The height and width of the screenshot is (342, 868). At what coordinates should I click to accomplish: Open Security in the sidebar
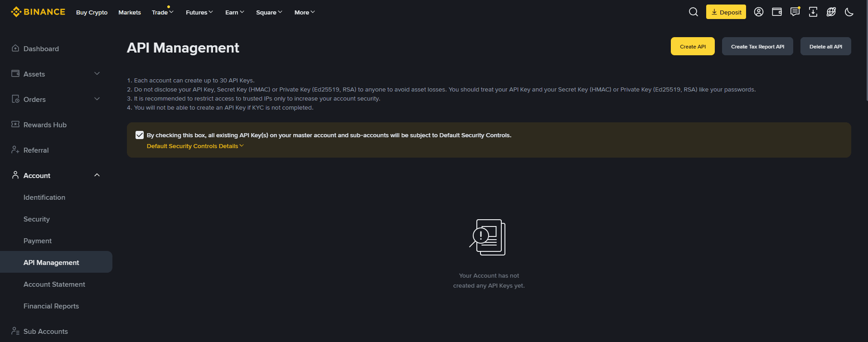(x=37, y=219)
